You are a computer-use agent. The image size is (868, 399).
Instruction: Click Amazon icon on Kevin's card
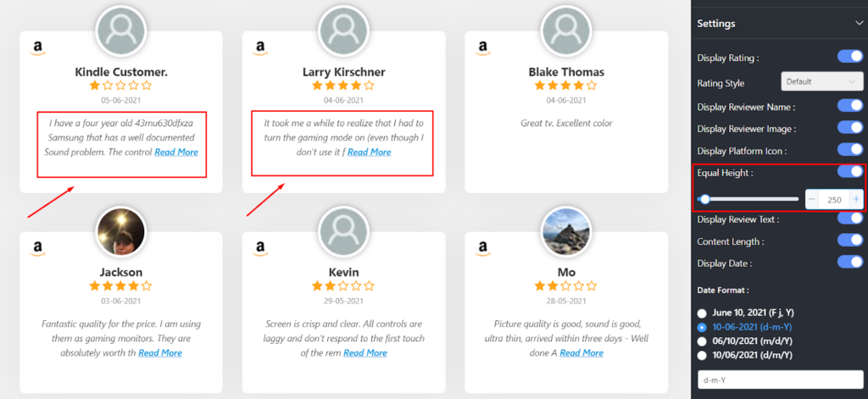[260, 249]
